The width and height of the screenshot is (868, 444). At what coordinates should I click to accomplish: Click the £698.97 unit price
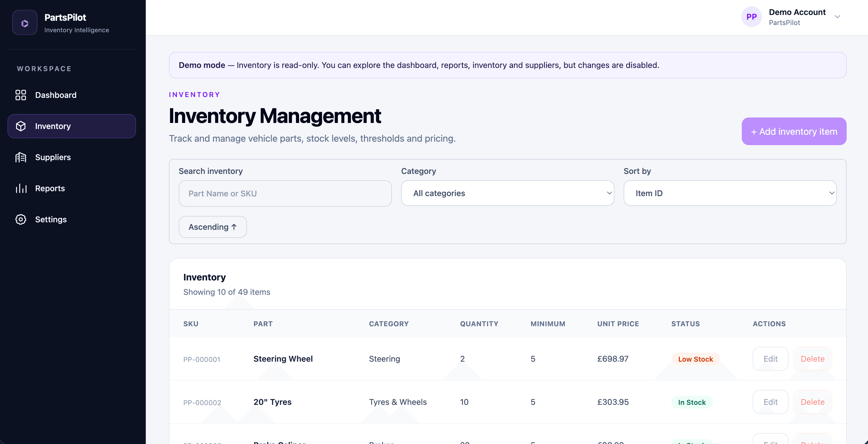613,359
